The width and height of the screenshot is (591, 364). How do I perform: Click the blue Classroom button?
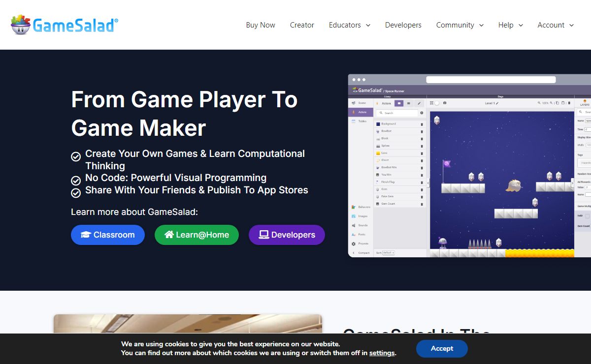[x=108, y=235]
